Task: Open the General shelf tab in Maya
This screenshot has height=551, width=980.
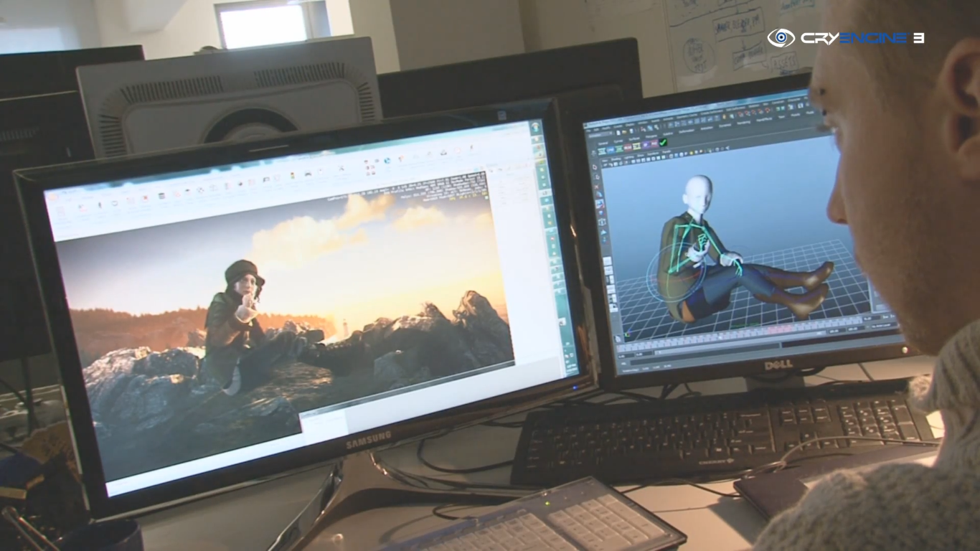Action: (603, 143)
